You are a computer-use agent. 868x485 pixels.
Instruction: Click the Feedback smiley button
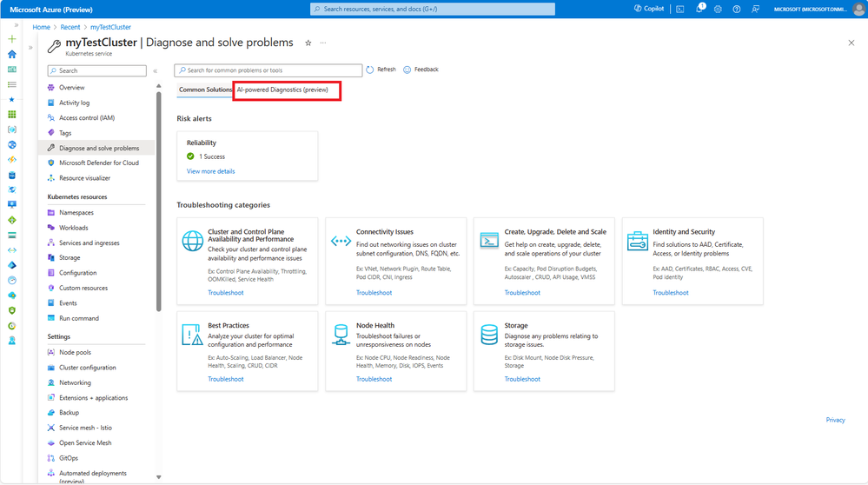pos(421,70)
